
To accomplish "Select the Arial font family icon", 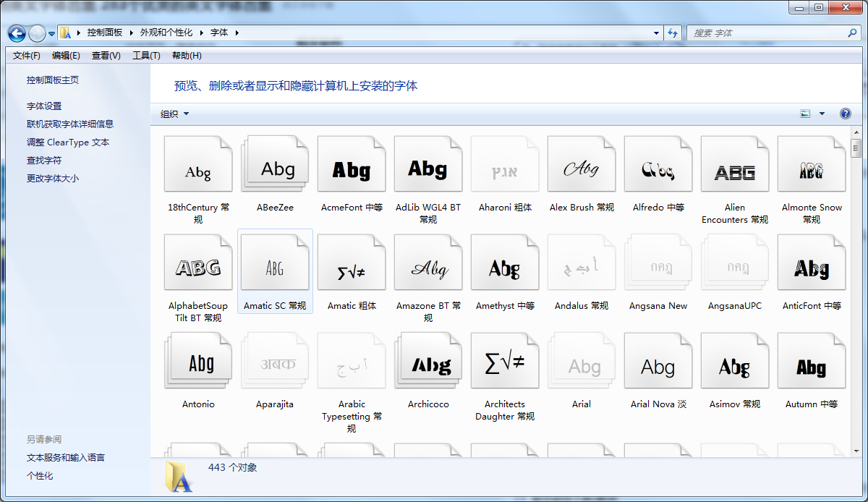I will click(x=582, y=361).
